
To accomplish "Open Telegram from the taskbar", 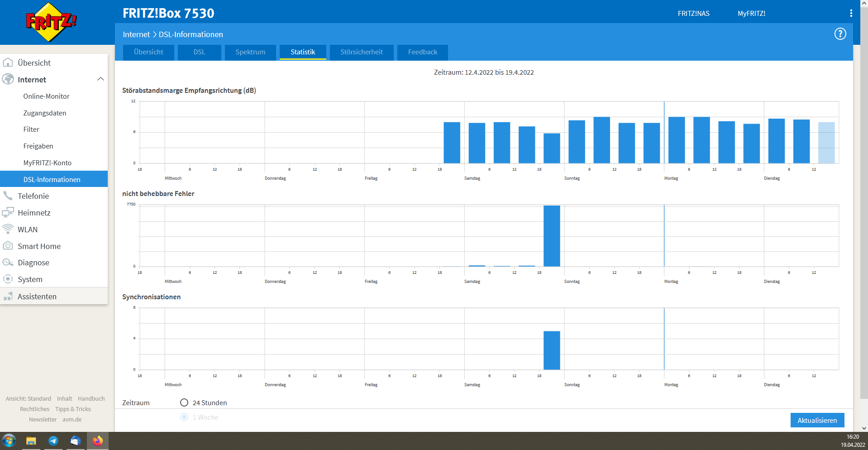I will tap(53, 441).
